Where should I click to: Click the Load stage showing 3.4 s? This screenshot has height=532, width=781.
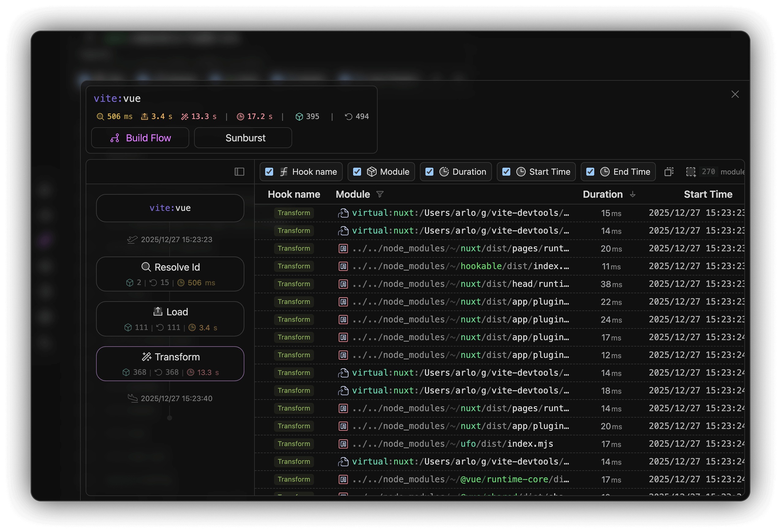pyautogui.click(x=170, y=319)
